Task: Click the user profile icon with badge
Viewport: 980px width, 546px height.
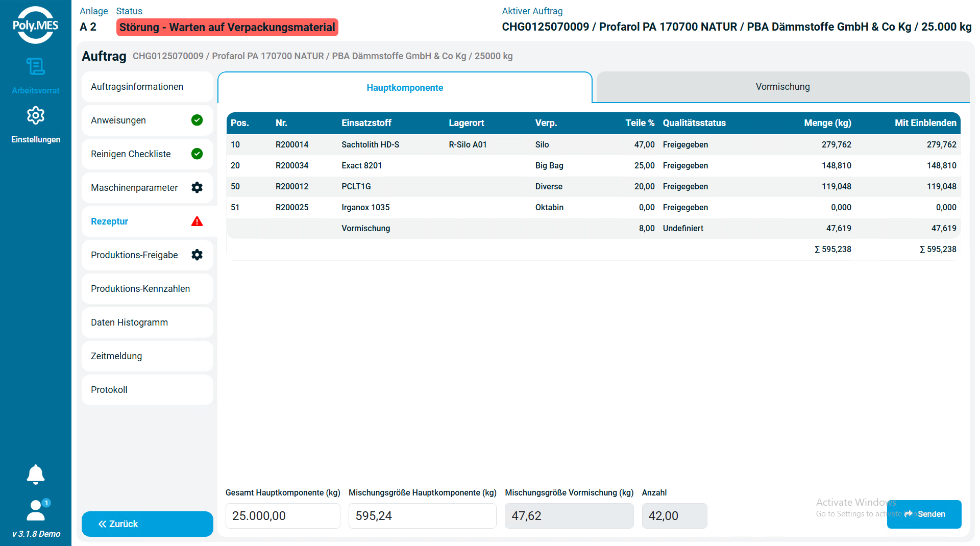Action: pos(36,510)
